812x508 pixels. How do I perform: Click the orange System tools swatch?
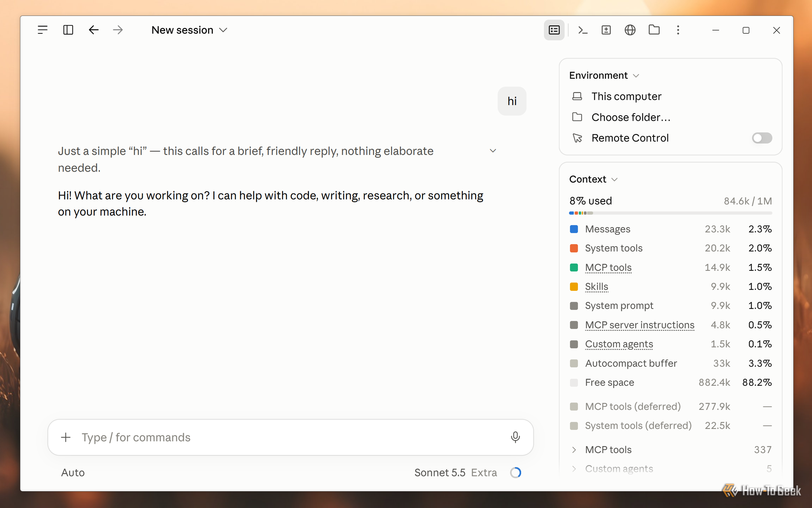click(x=574, y=248)
